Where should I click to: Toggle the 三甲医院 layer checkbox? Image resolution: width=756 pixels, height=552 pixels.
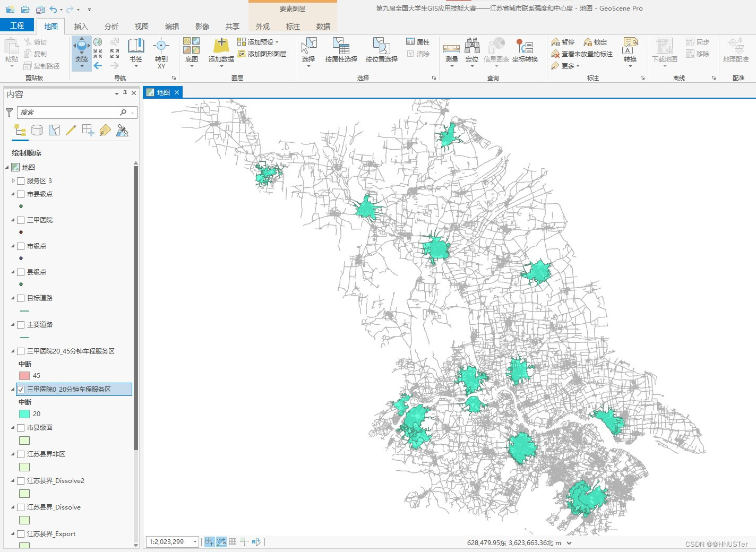pyautogui.click(x=21, y=220)
